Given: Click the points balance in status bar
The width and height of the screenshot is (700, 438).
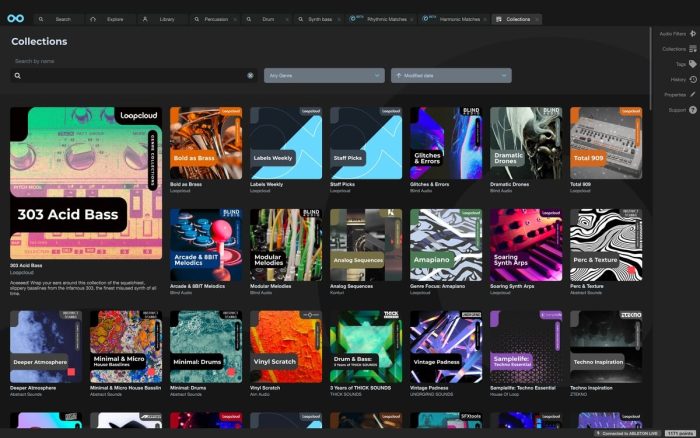Looking at the screenshot, I should [x=680, y=434].
